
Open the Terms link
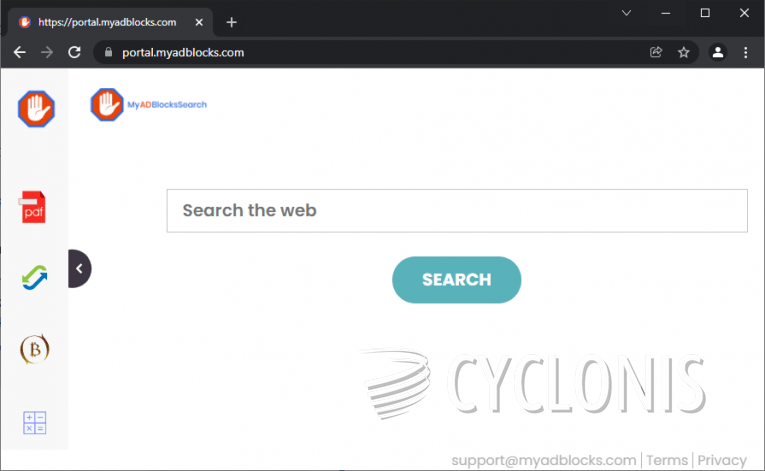click(667, 460)
